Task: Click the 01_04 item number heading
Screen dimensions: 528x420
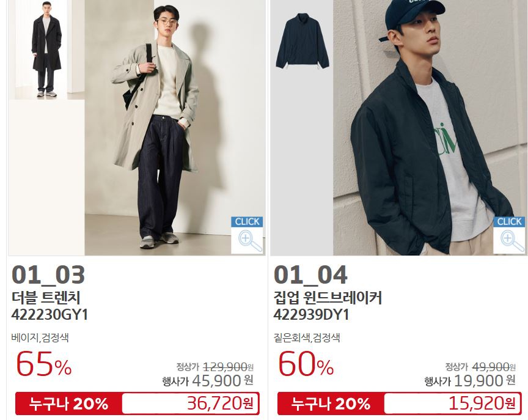Action: point(310,275)
